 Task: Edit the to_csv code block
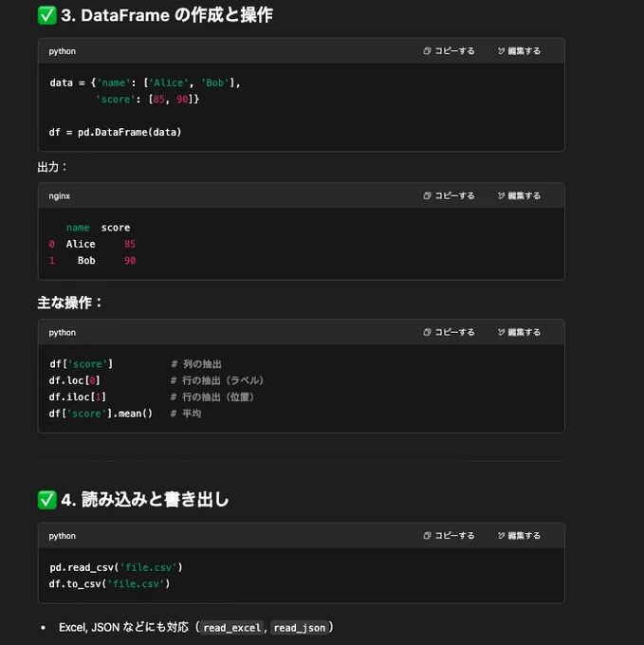519,536
